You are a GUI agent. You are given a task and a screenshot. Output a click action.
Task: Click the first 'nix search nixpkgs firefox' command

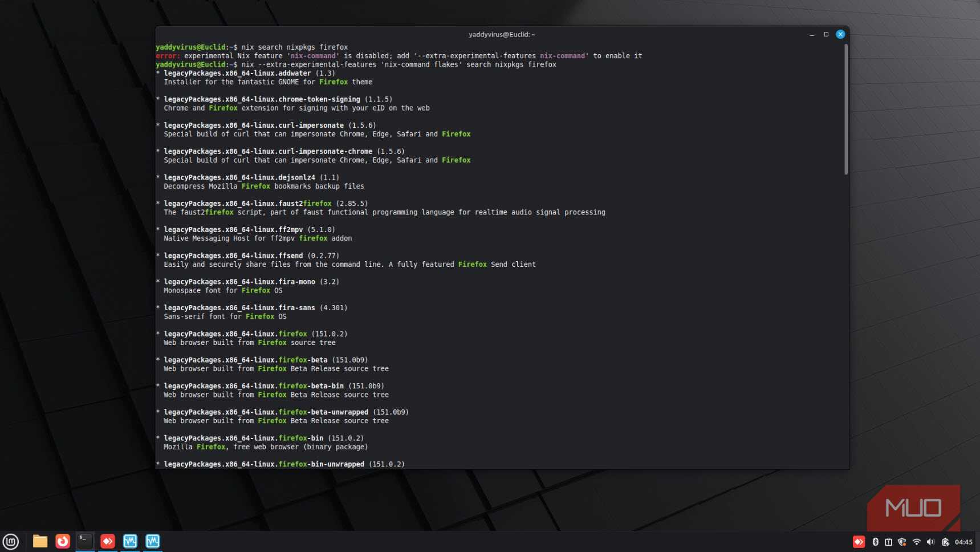(295, 47)
